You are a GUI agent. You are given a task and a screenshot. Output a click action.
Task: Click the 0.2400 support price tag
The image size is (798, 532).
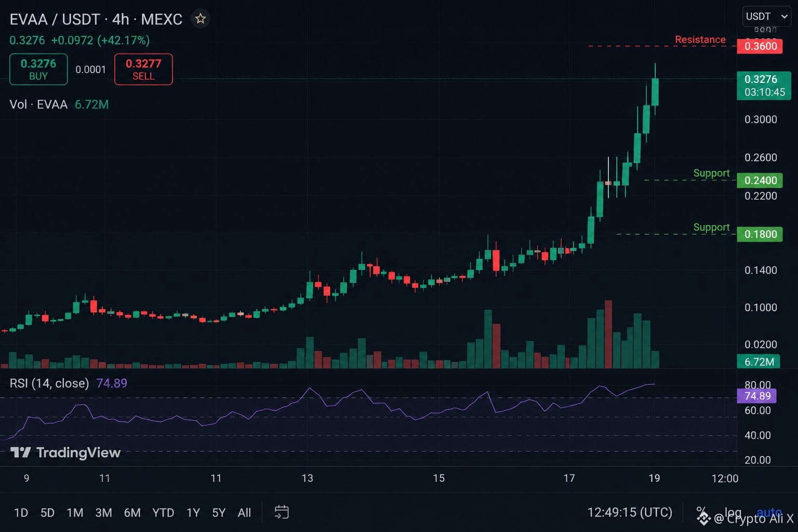point(760,180)
